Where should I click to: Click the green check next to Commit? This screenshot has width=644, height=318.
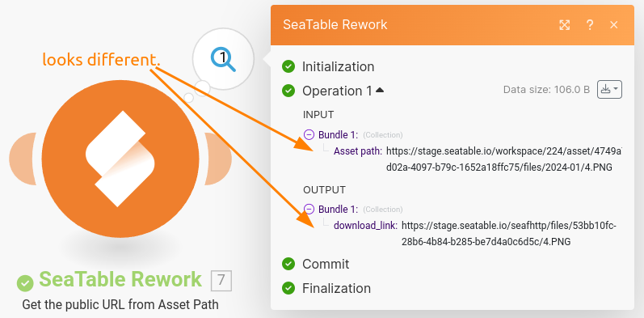(x=288, y=264)
